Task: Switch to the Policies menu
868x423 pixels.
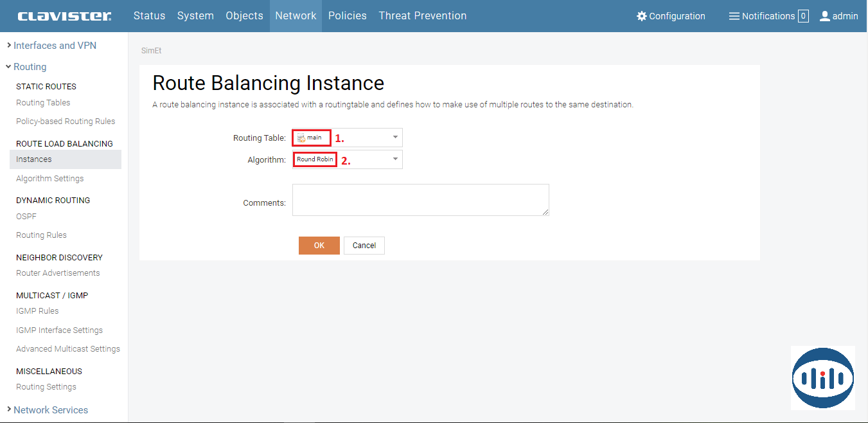Action: pos(347,16)
